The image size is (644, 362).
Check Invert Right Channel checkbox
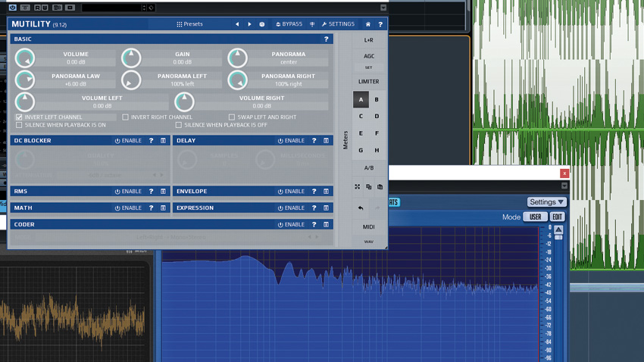(x=125, y=117)
